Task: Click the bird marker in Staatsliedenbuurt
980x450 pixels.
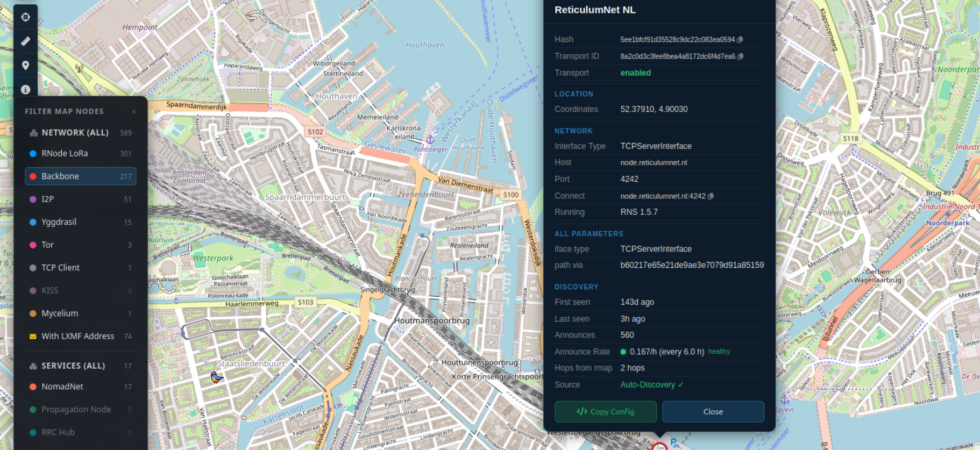Action: (216, 376)
